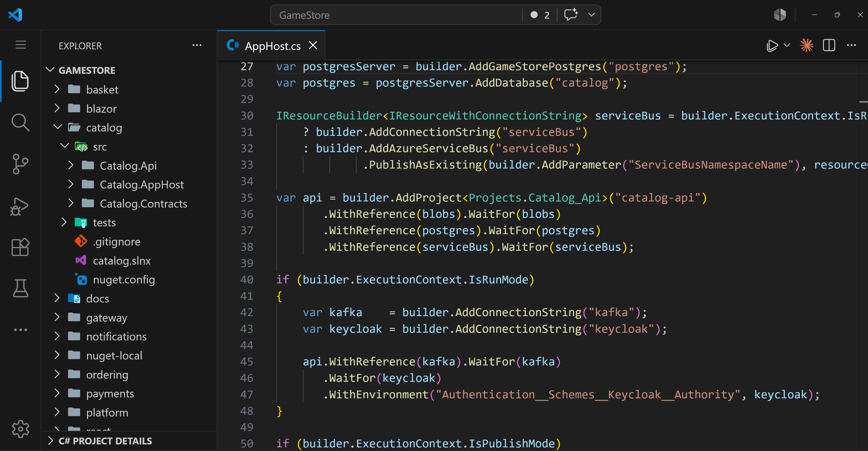Open the Run button dropdown arrow
This screenshot has height=451, width=868.
coord(787,45)
